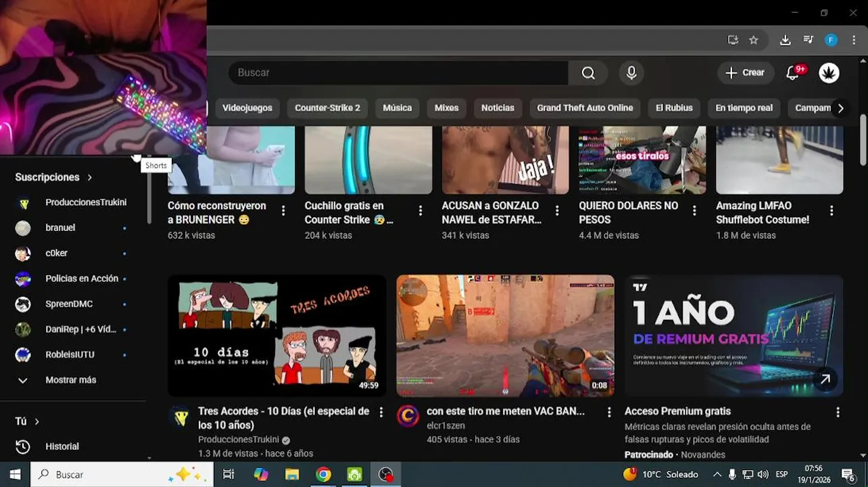Open Chrome profile F avatar
Screen dimensions: 868x487
[x=831, y=40]
